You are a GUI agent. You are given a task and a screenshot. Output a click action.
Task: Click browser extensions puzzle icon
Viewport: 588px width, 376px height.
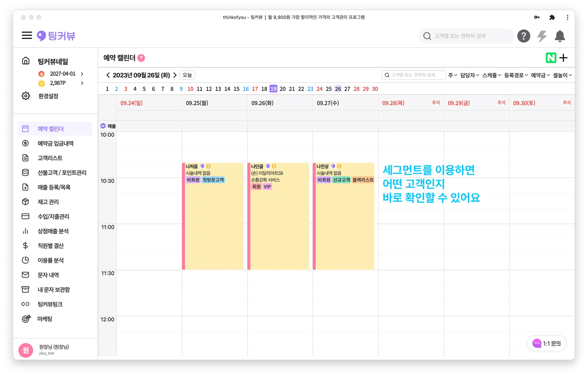(552, 17)
